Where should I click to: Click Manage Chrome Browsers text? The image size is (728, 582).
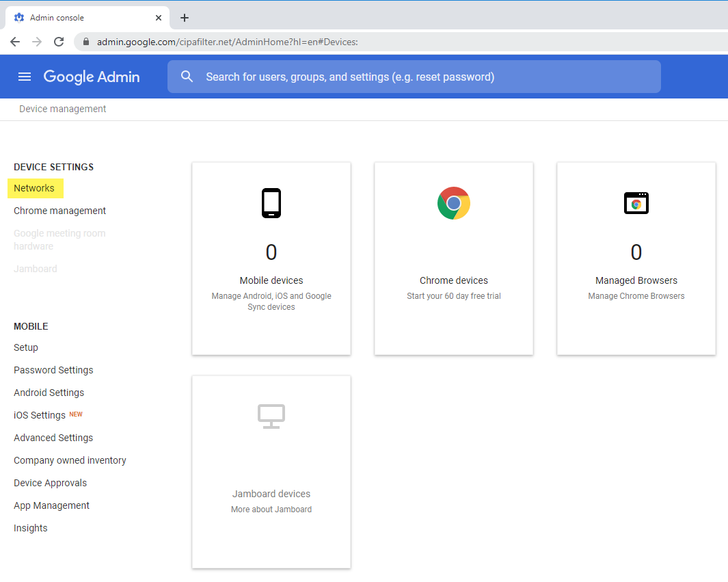pos(636,296)
